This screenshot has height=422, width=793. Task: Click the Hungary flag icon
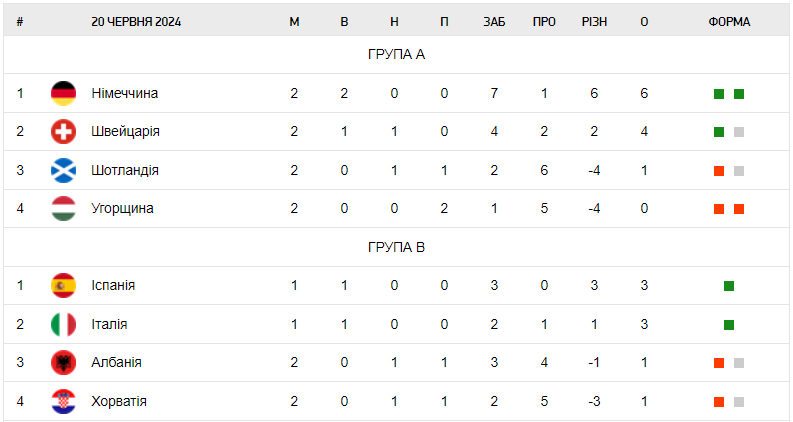pos(63,209)
